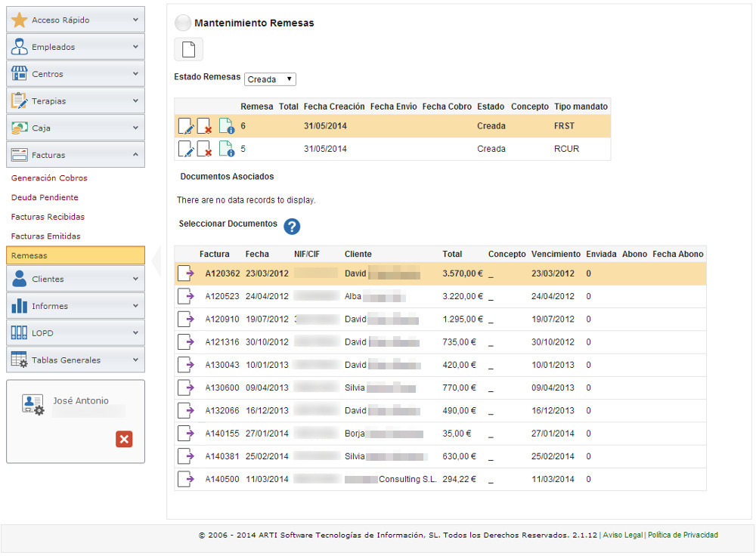
Task: Open Facturas Emitidas submenu item
Action: coord(46,236)
